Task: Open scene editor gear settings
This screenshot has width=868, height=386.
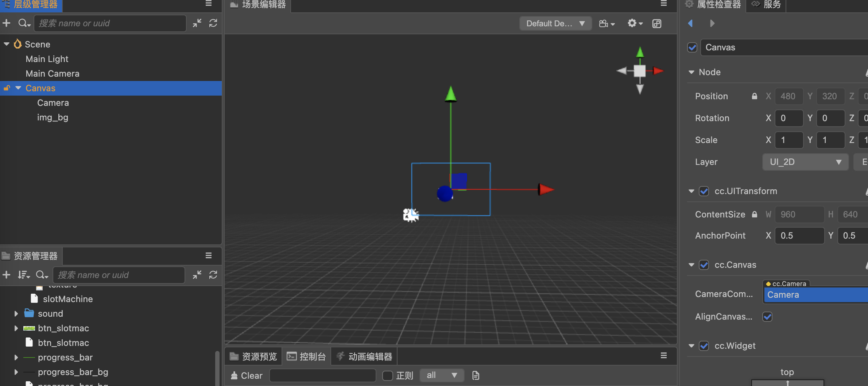Action: click(635, 24)
